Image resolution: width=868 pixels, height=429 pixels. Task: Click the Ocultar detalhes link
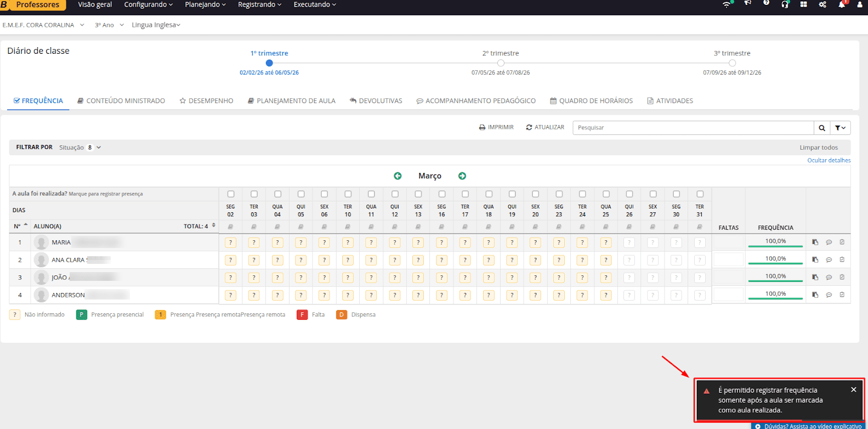pyautogui.click(x=829, y=161)
